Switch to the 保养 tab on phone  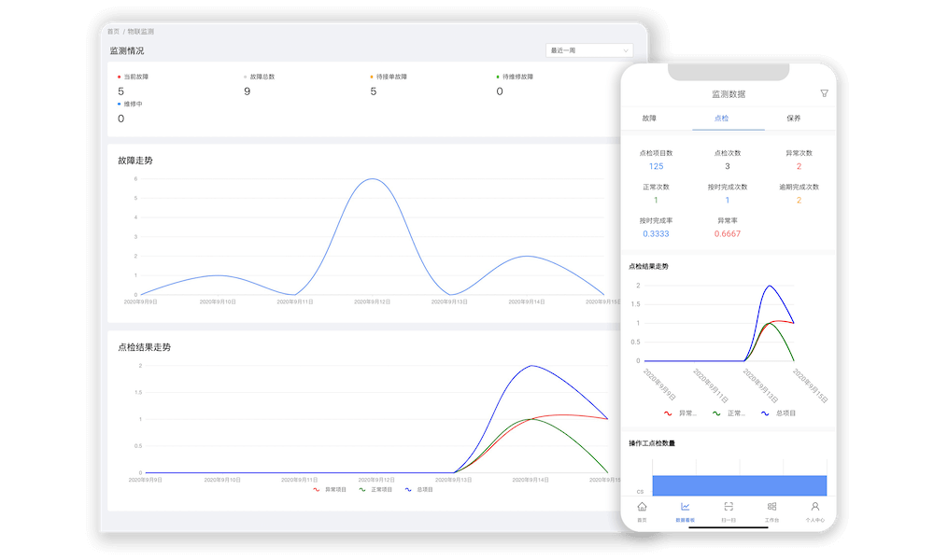coord(793,119)
